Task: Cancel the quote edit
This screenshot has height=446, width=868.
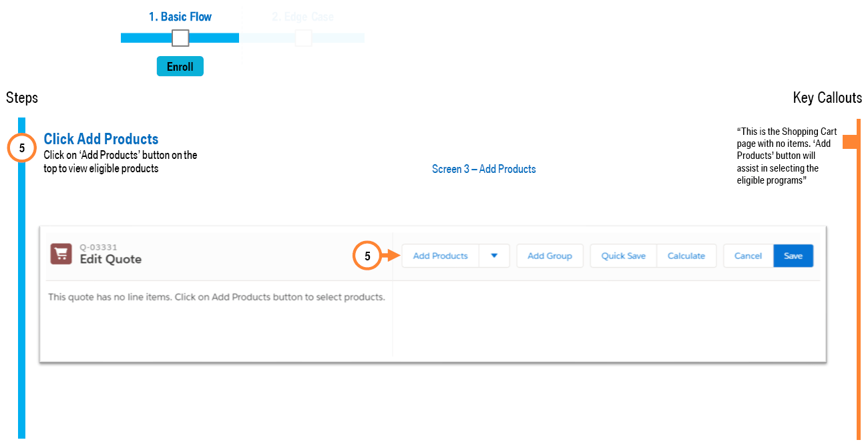Action: pos(748,256)
